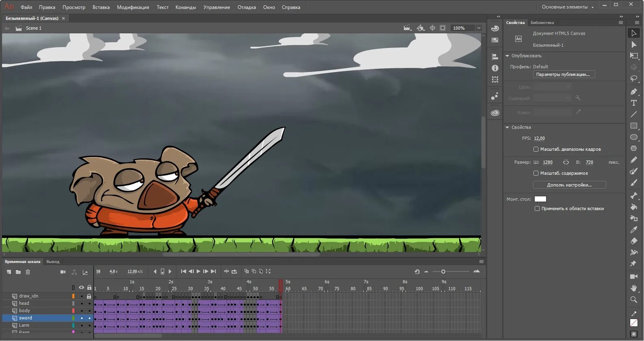Toggle visibility dot of body layer

(x=82, y=311)
